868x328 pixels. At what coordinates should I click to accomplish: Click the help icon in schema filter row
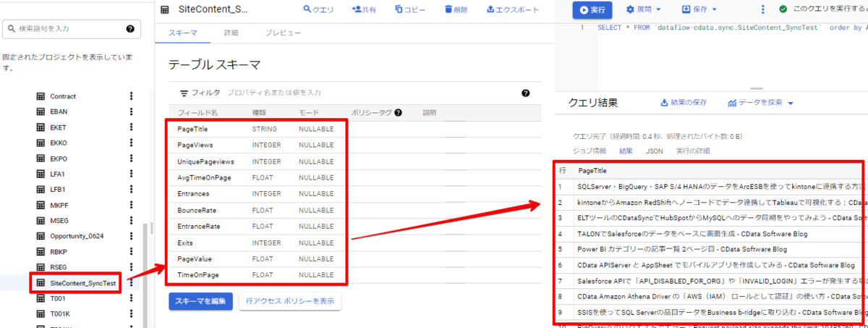[x=525, y=93]
